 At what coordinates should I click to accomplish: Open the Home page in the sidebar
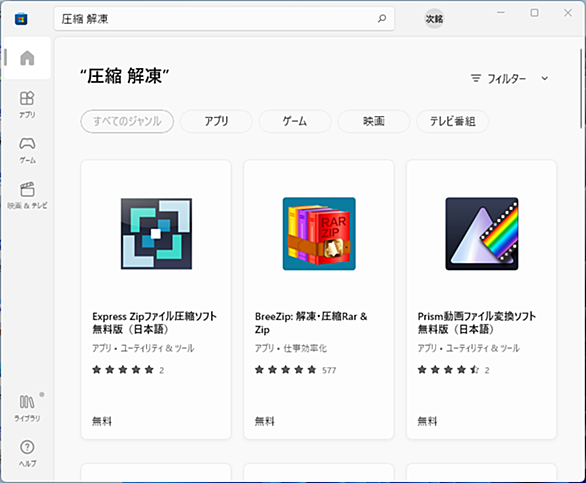(x=27, y=58)
